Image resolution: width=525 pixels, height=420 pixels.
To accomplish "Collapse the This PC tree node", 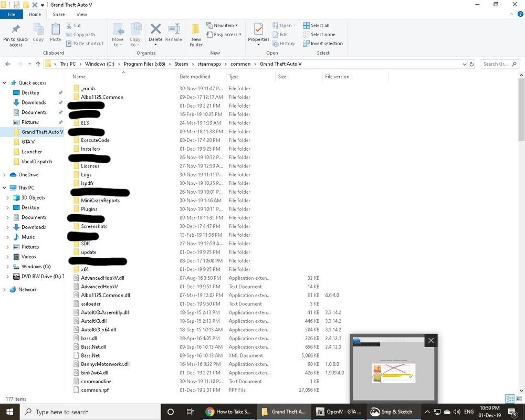I will click(x=4, y=188).
